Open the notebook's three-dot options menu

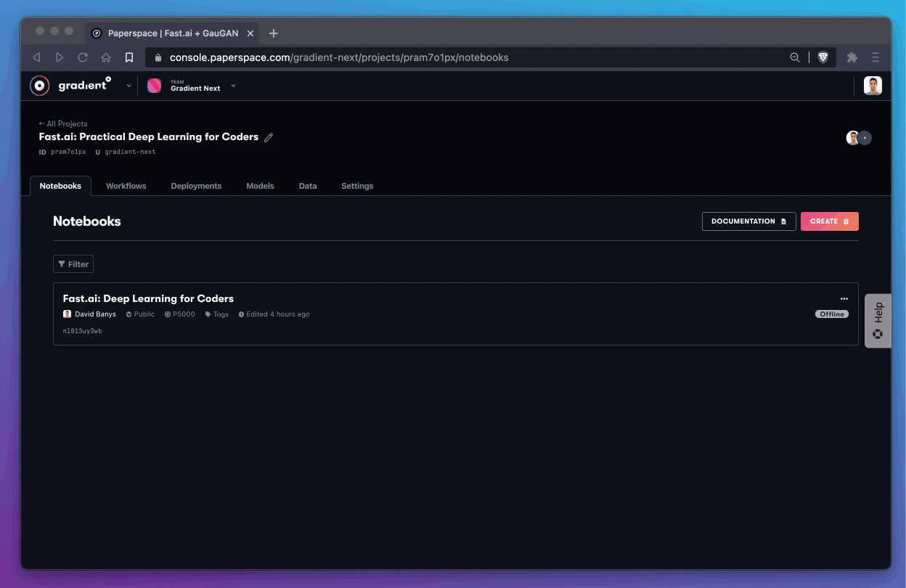tap(844, 298)
